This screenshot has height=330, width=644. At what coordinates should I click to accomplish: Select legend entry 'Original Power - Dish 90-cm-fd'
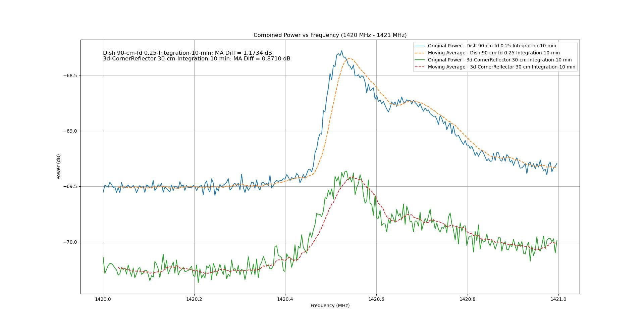tap(492, 46)
